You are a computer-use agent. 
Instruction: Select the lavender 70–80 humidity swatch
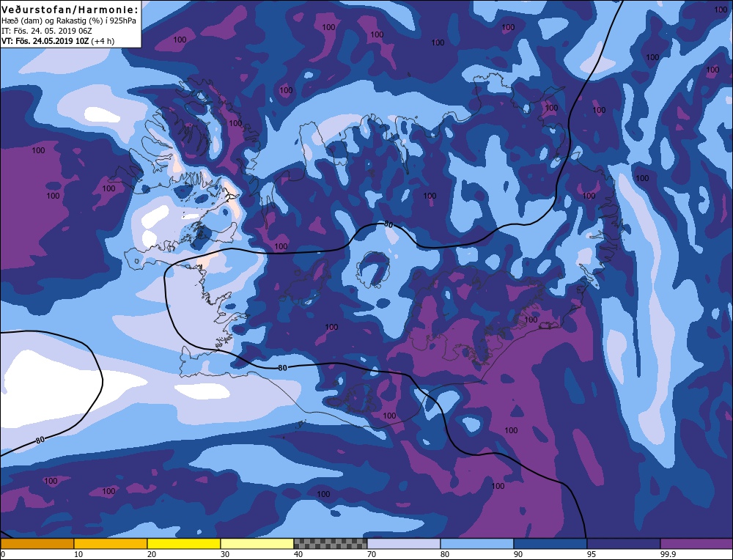click(404, 544)
